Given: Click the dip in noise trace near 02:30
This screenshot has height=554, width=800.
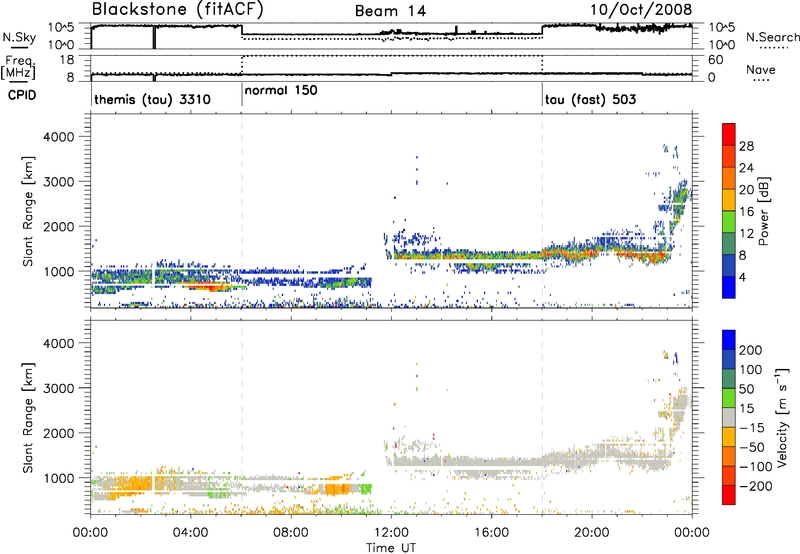Looking at the screenshot, I should click(154, 37).
